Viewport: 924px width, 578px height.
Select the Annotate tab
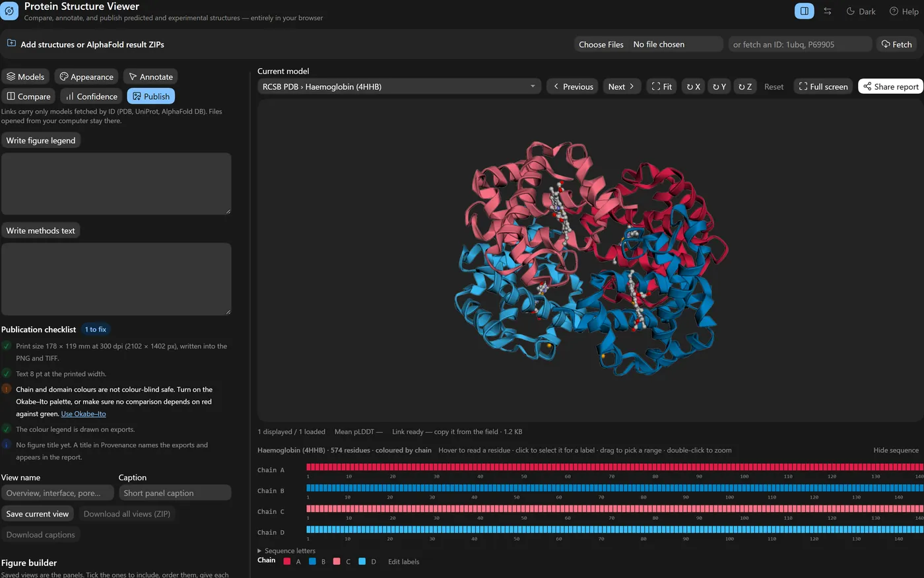(150, 77)
